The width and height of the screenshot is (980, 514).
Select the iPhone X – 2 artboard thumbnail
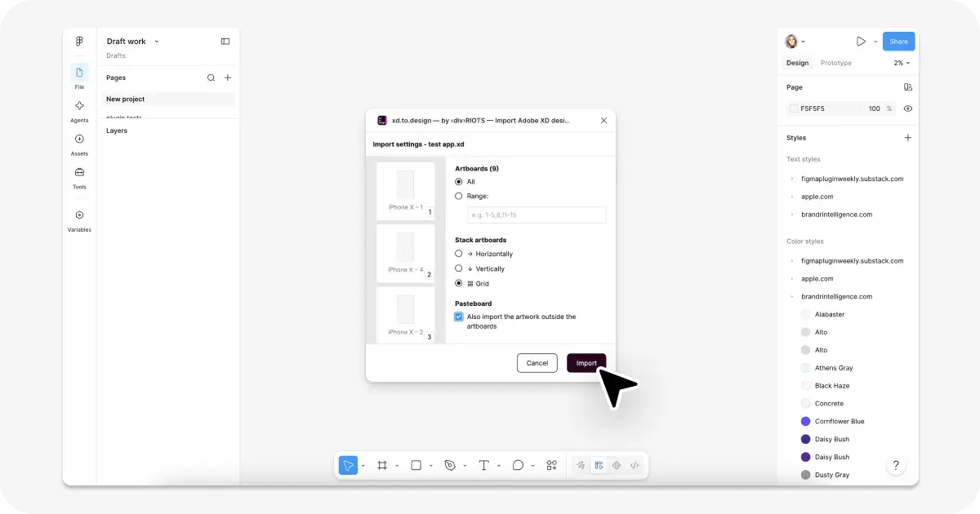(405, 314)
